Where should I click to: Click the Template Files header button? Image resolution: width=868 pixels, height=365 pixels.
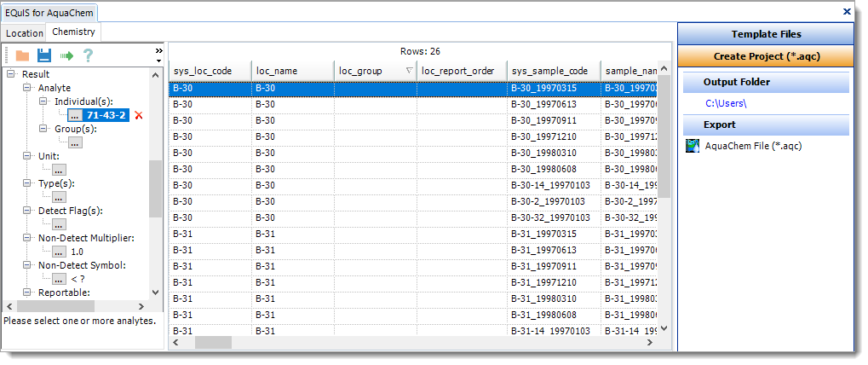766,34
